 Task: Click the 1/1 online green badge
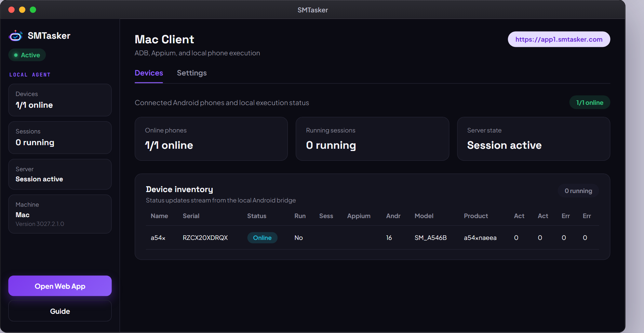tap(589, 103)
